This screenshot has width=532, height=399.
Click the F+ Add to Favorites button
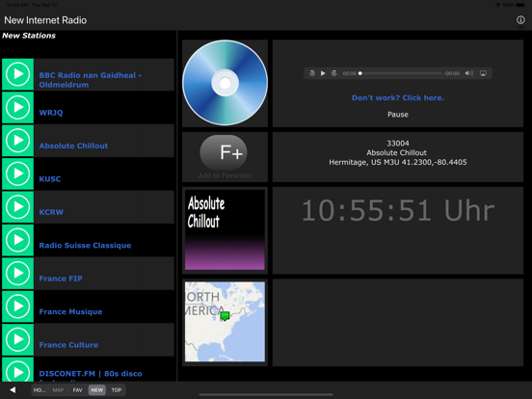tap(224, 152)
